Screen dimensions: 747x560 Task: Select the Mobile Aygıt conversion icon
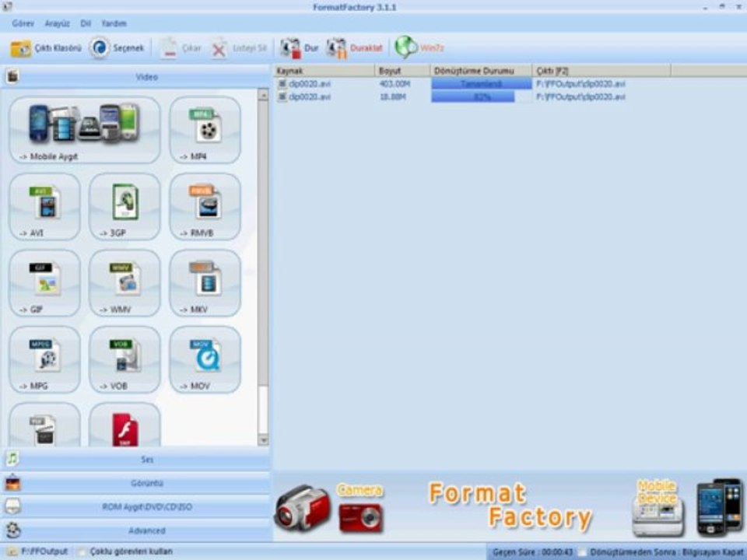85,130
